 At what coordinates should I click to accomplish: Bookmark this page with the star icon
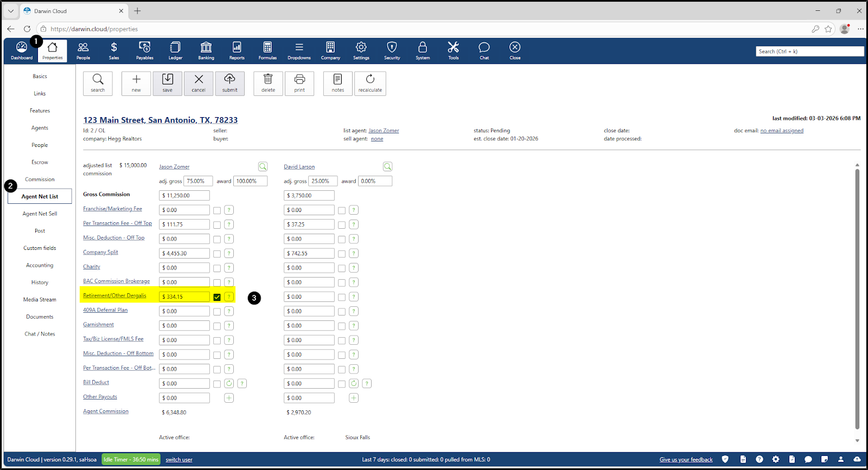tap(828, 29)
